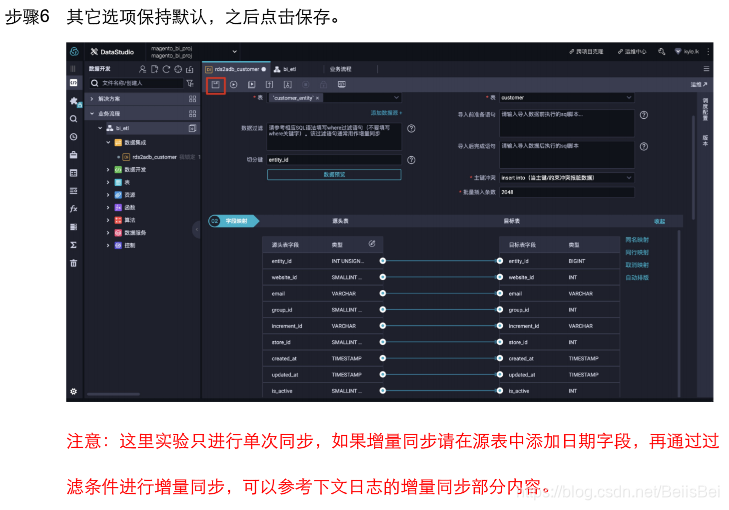Click the Submit icon with upward arrow

(x=269, y=85)
